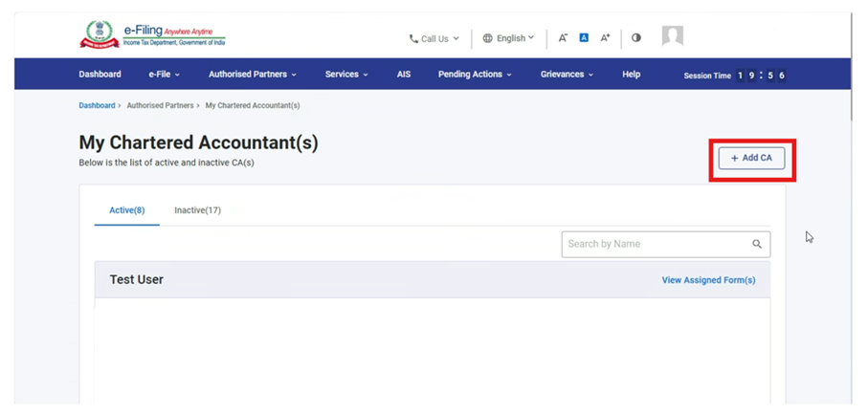Click the search magnifier icon
This screenshot has height=415, width=868.
click(757, 245)
